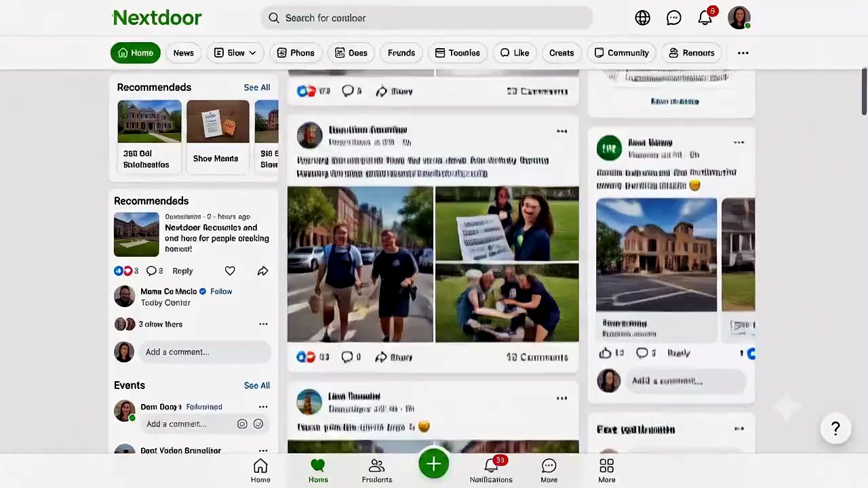Click the page vertical scrollbar
The image size is (868, 488).
click(864, 91)
